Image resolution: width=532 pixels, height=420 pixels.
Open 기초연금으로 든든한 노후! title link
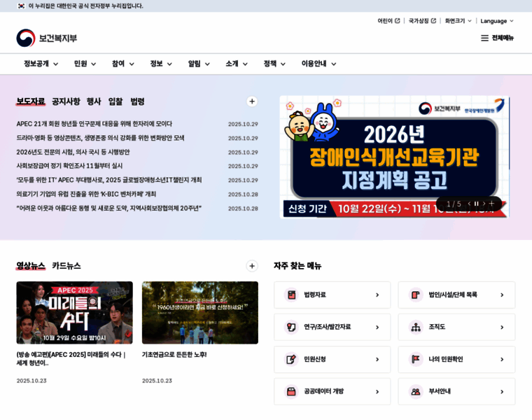174,354
